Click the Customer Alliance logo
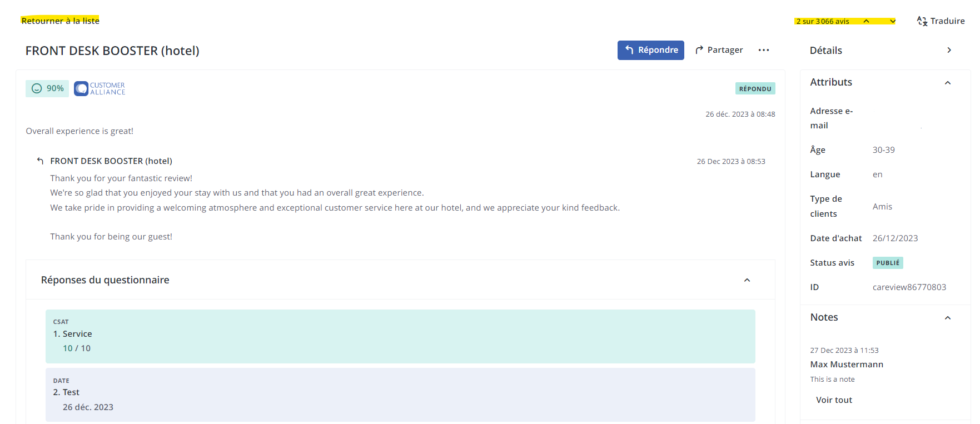 tap(100, 89)
